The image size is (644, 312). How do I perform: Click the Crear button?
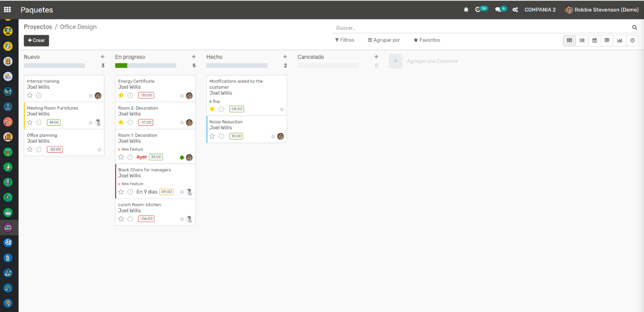(36, 40)
